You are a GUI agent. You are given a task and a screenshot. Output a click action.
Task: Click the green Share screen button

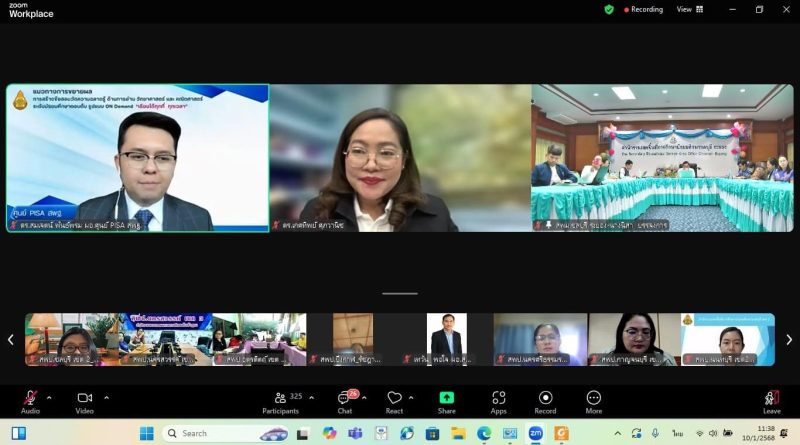[x=446, y=399]
